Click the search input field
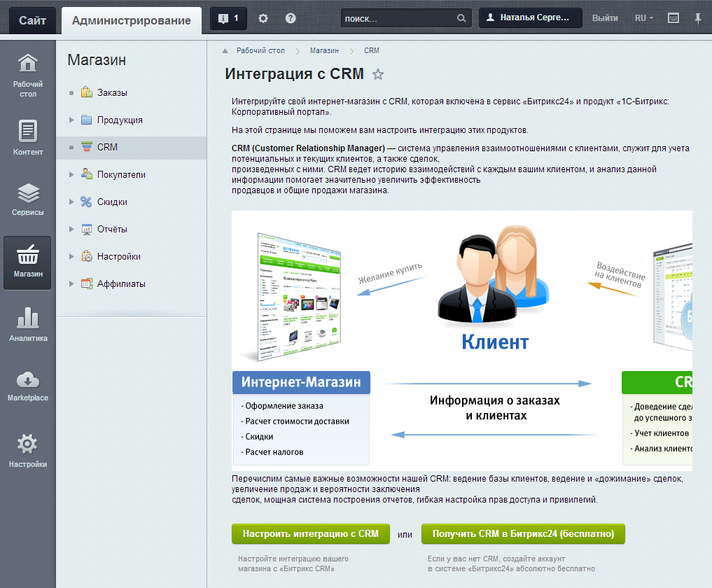712x588 pixels. click(x=398, y=18)
